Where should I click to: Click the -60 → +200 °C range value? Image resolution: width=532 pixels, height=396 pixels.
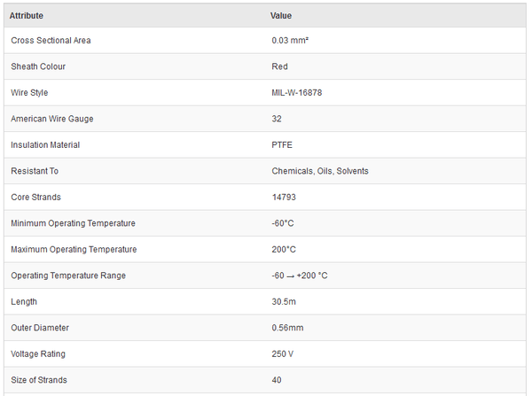point(300,276)
